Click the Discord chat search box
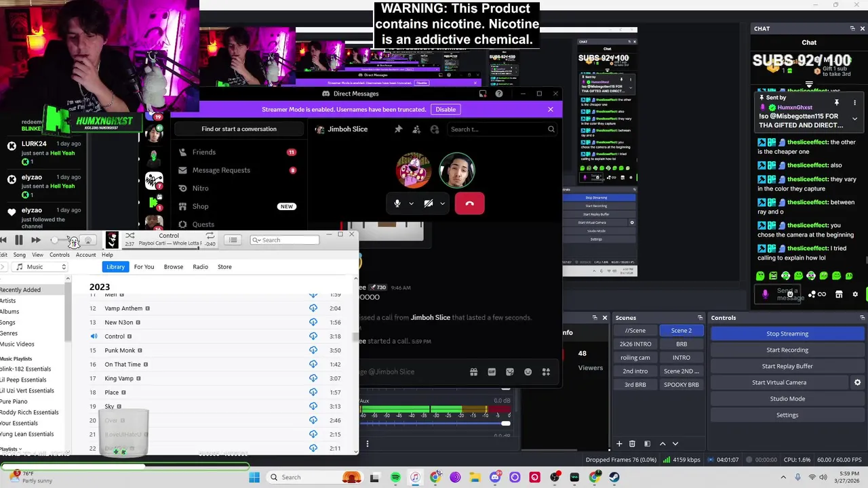 (502, 129)
